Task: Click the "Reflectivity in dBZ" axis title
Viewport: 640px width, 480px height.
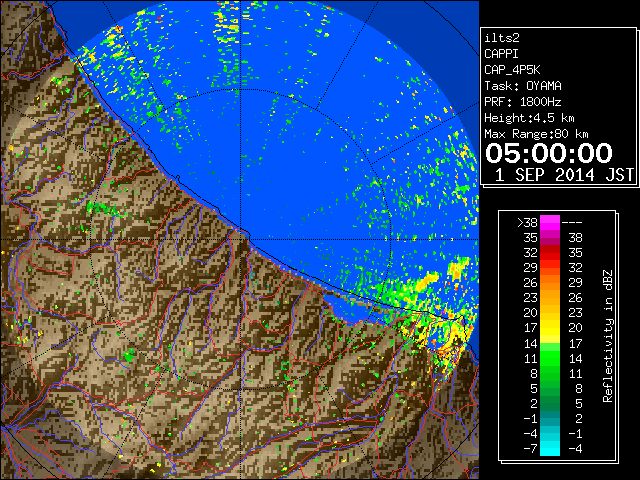Action: pos(608,336)
